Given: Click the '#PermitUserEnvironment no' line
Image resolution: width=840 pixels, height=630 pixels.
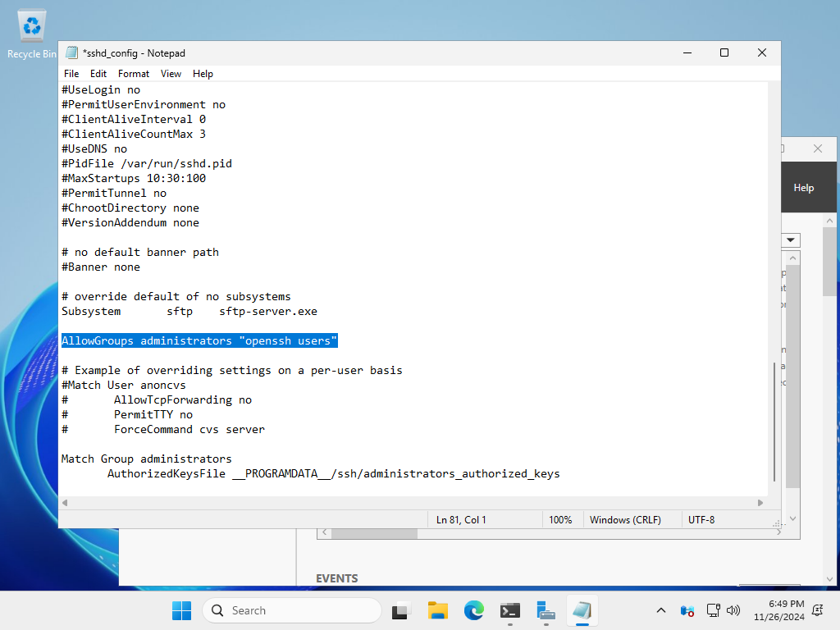Looking at the screenshot, I should [143, 104].
